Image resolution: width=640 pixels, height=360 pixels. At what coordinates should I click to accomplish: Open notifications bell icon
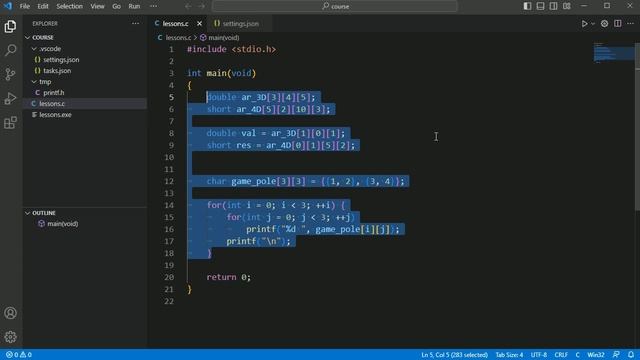631,355
